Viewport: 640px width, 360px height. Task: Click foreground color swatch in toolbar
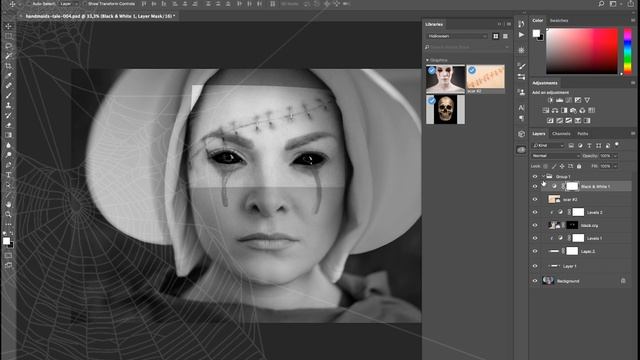coord(6,240)
